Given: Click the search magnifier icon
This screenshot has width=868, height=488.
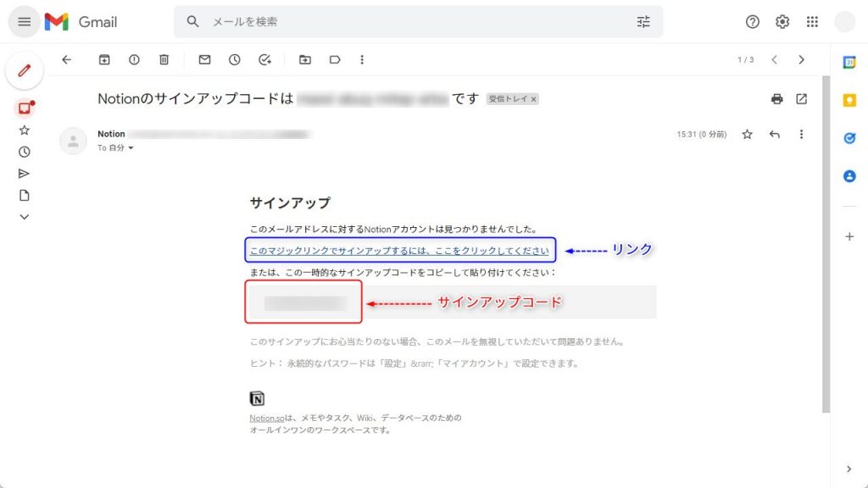Looking at the screenshot, I should coord(192,21).
